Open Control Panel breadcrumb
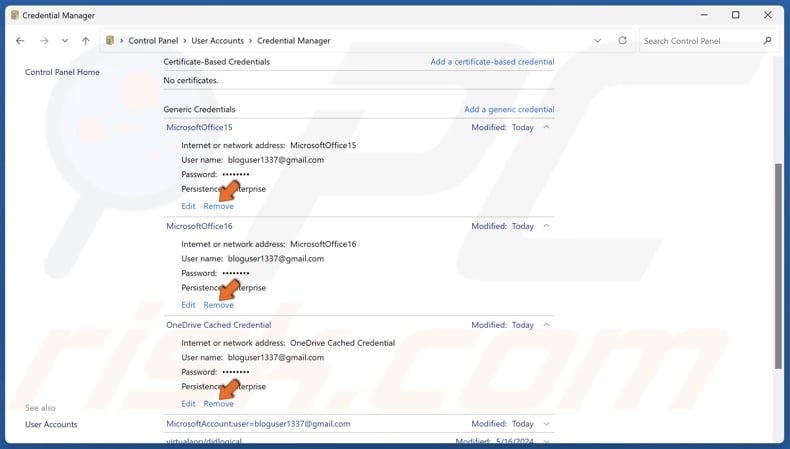790x449 pixels. (x=153, y=41)
